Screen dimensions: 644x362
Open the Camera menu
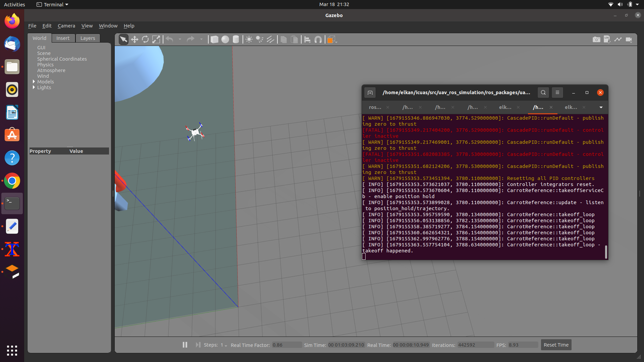click(x=66, y=25)
